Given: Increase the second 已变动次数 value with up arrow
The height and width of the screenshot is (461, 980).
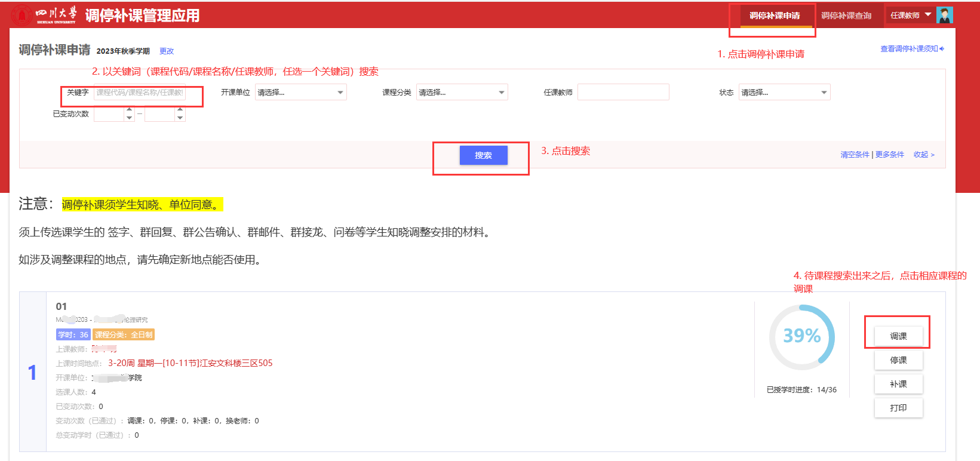Looking at the screenshot, I should (x=180, y=110).
